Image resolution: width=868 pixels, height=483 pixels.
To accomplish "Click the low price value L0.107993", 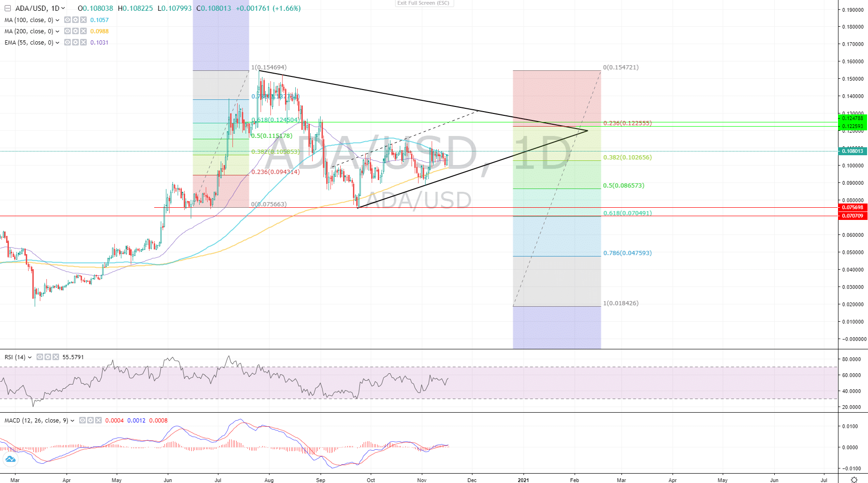I will pyautogui.click(x=174, y=8).
